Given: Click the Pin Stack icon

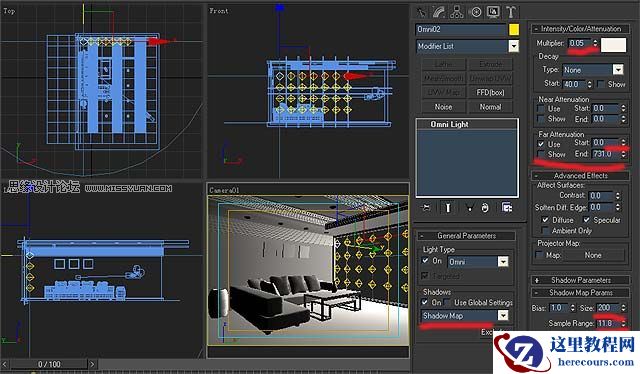Looking at the screenshot, I should click(426, 208).
